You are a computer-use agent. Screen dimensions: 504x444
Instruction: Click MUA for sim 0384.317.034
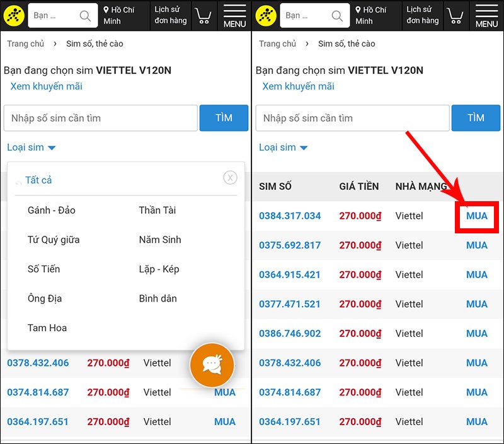[477, 216]
